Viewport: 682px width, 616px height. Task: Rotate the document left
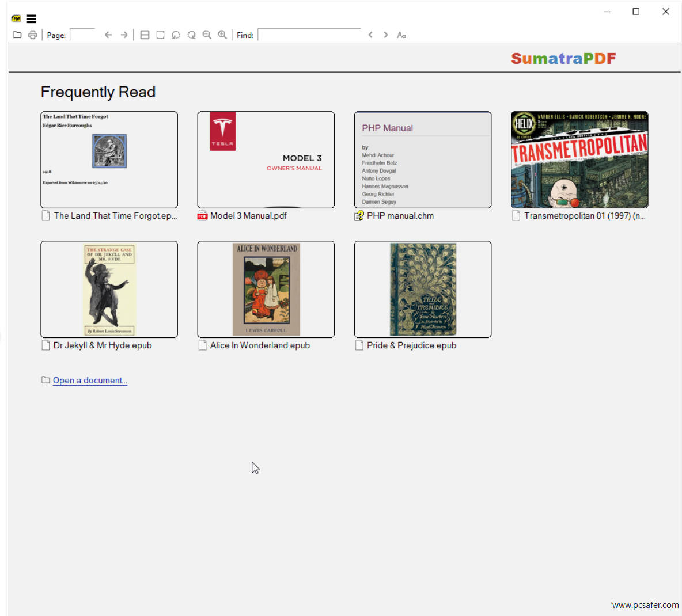point(176,35)
